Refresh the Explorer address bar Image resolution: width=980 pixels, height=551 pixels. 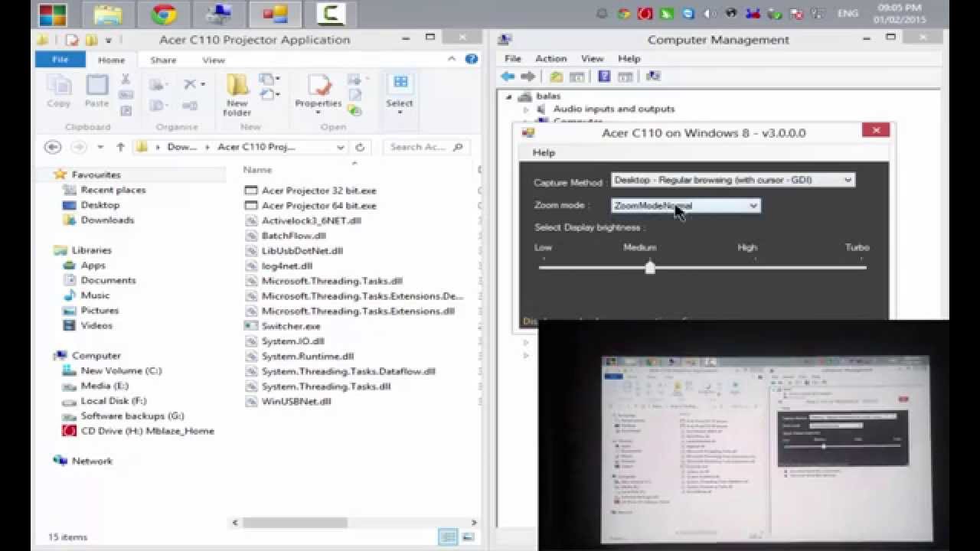(360, 147)
